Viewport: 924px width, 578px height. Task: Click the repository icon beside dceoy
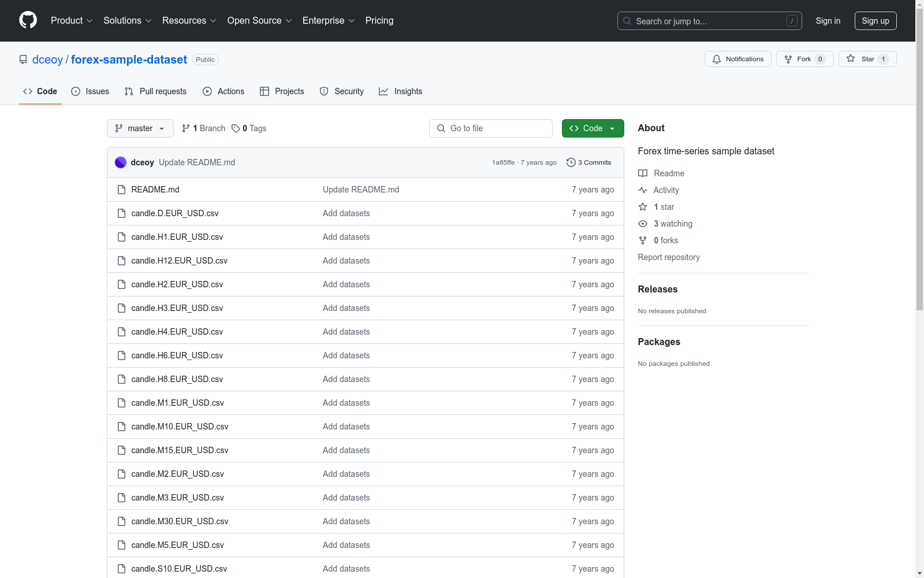[x=23, y=60]
